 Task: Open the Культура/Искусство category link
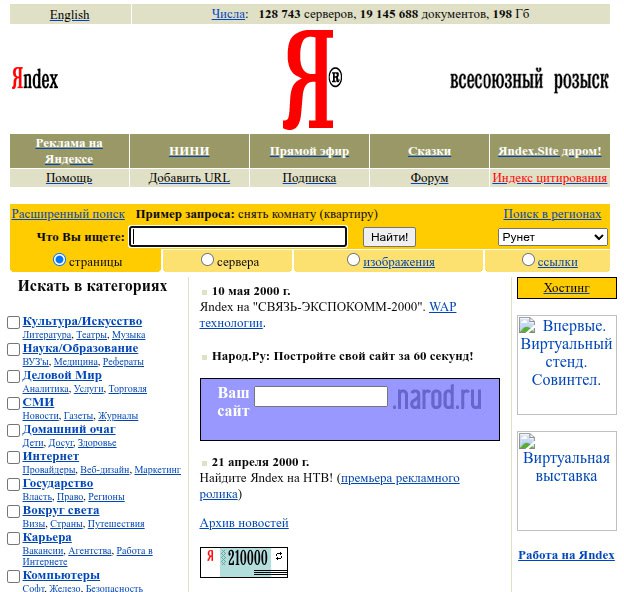click(82, 321)
